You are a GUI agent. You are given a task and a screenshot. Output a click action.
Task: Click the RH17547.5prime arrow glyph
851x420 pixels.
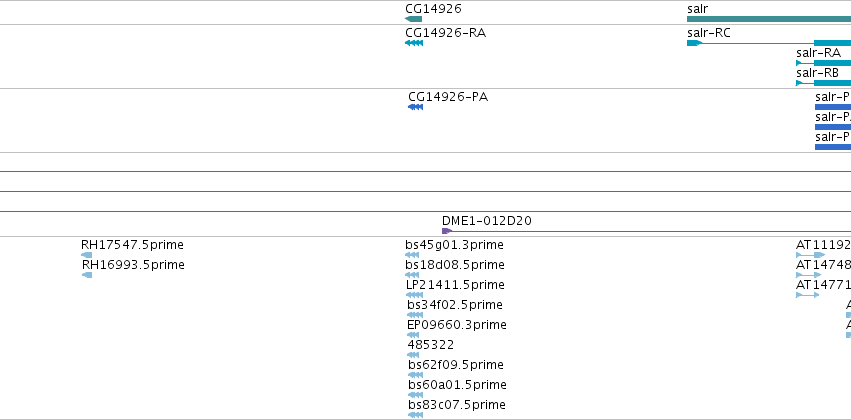click(x=86, y=255)
